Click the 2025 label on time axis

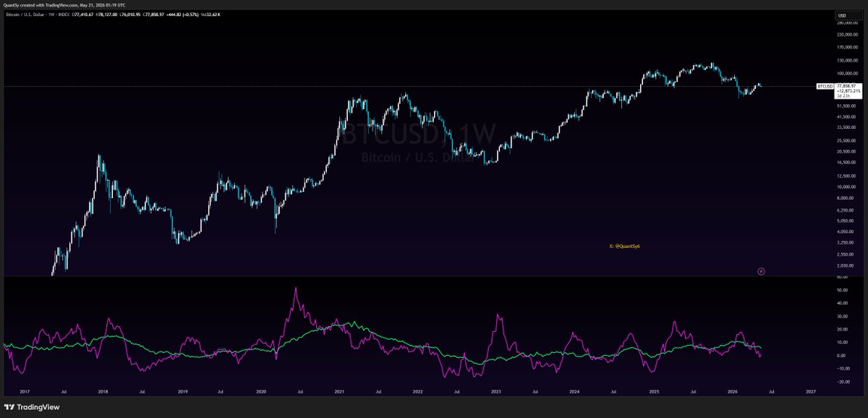coord(653,391)
